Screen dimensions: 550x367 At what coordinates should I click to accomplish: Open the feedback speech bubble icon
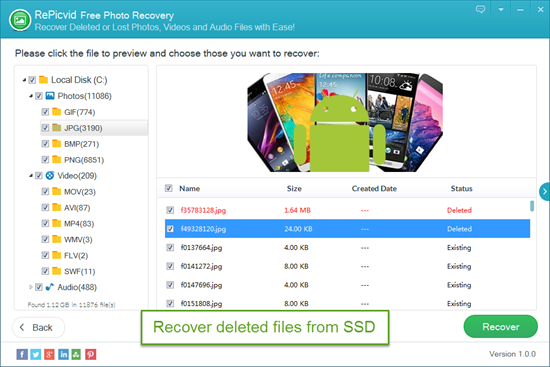coord(480,9)
